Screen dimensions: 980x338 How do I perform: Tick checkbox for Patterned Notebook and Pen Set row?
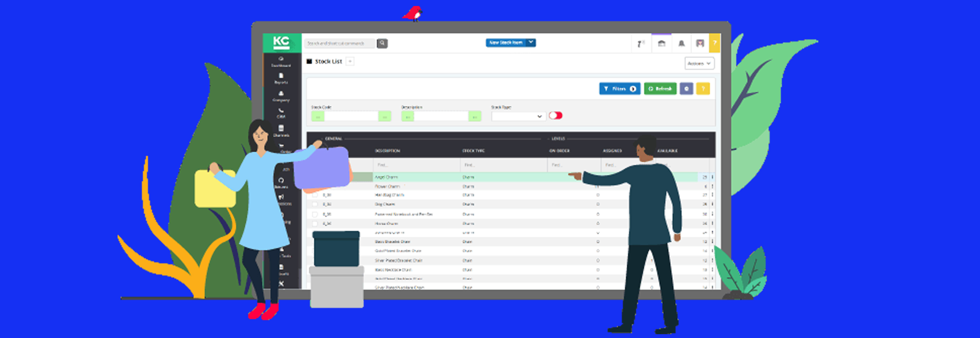click(315, 214)
